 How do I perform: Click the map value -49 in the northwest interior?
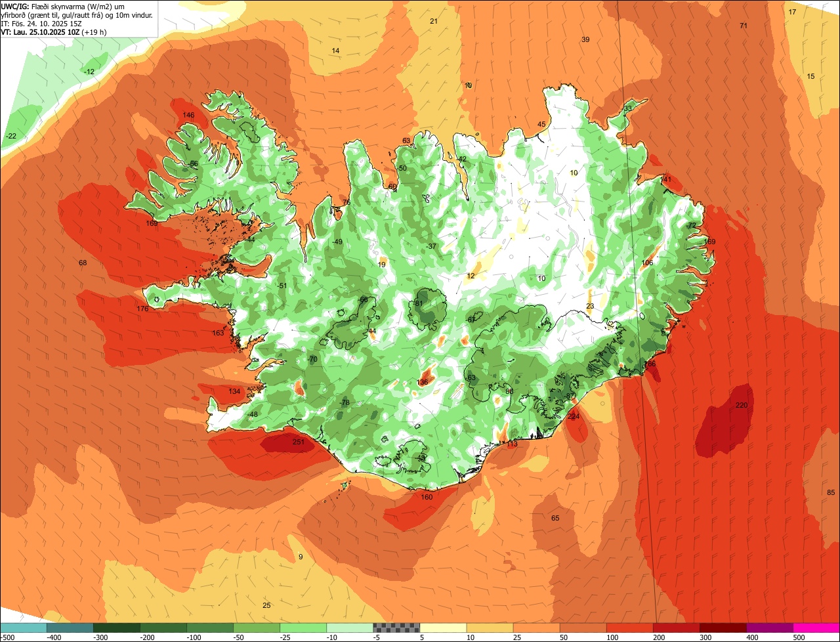tap(337, 242)
